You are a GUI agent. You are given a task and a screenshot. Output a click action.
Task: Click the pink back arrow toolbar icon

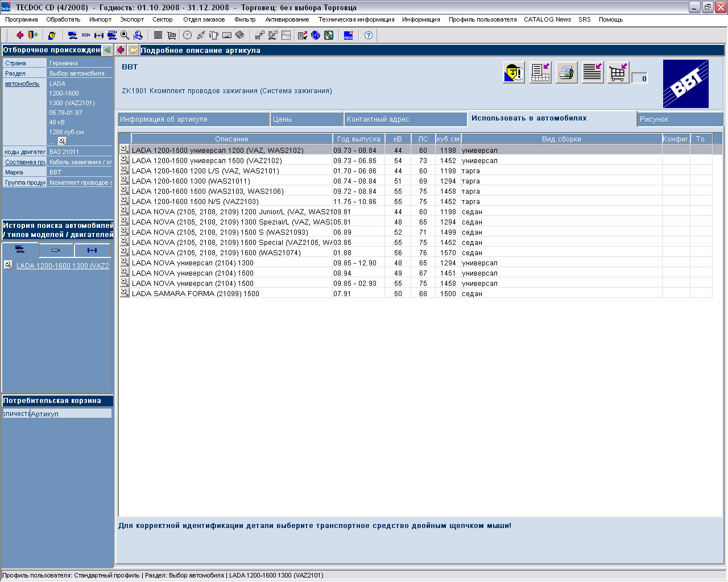click(x=20, y=35)
